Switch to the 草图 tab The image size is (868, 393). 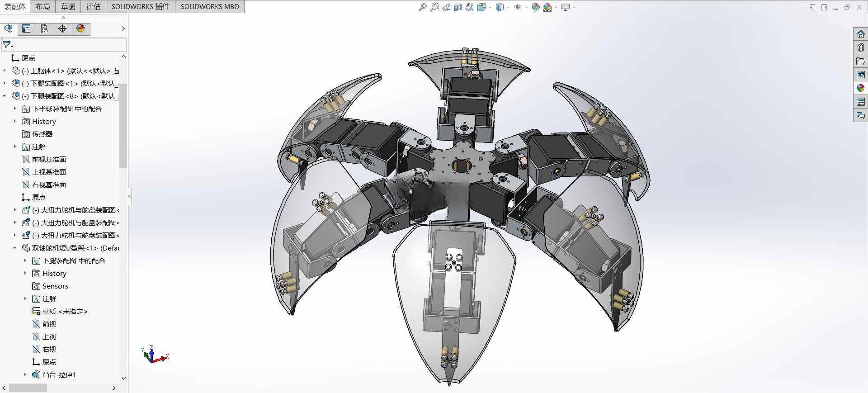click(68, 6)
